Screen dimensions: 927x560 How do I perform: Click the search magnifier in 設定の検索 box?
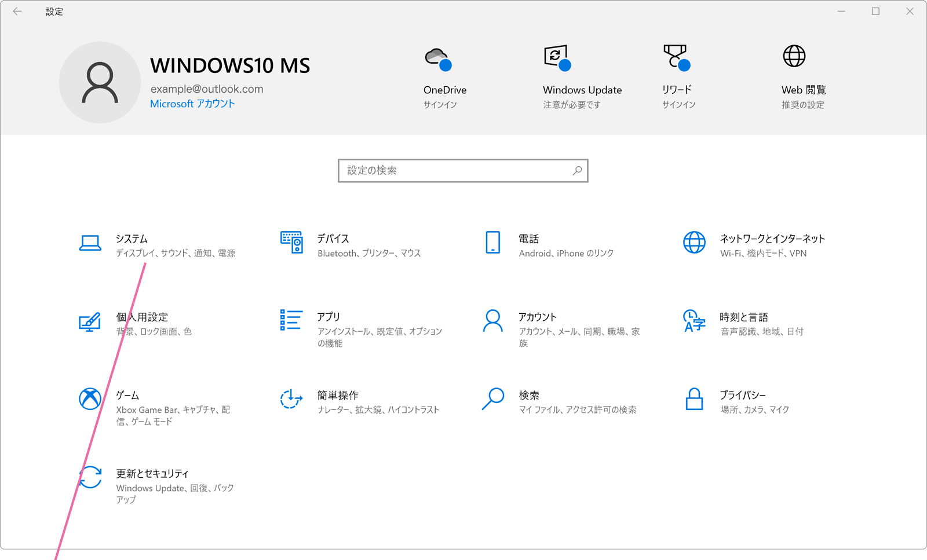tap(577, 170)
